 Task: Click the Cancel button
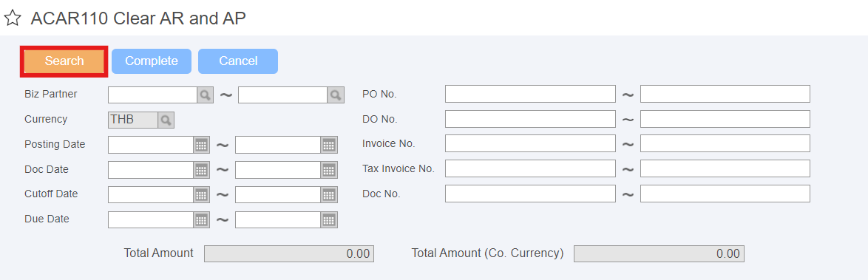[238, 61]
